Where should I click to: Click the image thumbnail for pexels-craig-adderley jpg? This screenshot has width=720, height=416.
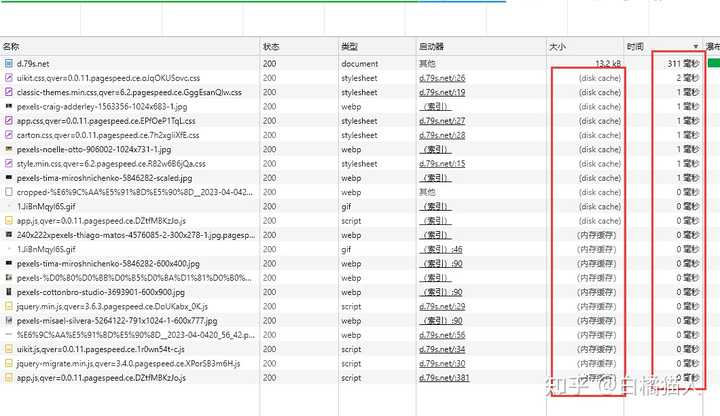point(9,106)
